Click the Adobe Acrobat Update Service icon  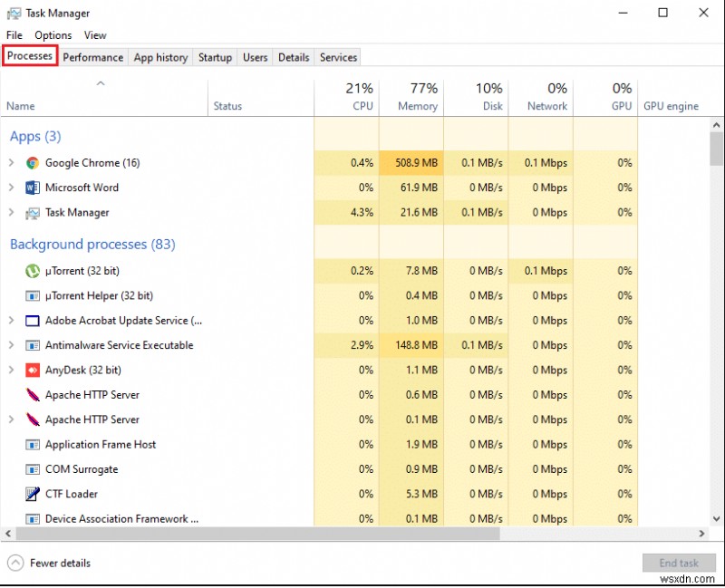click(x=33, y=321)
